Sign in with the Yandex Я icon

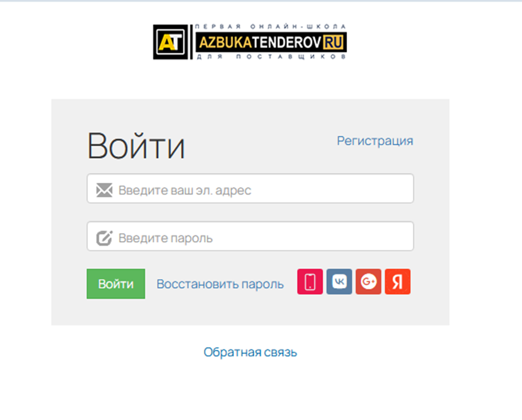click(398, 281)
